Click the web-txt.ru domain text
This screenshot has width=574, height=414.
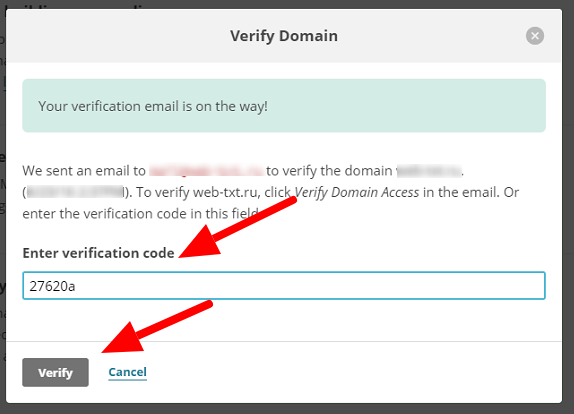tap(225, 192)
